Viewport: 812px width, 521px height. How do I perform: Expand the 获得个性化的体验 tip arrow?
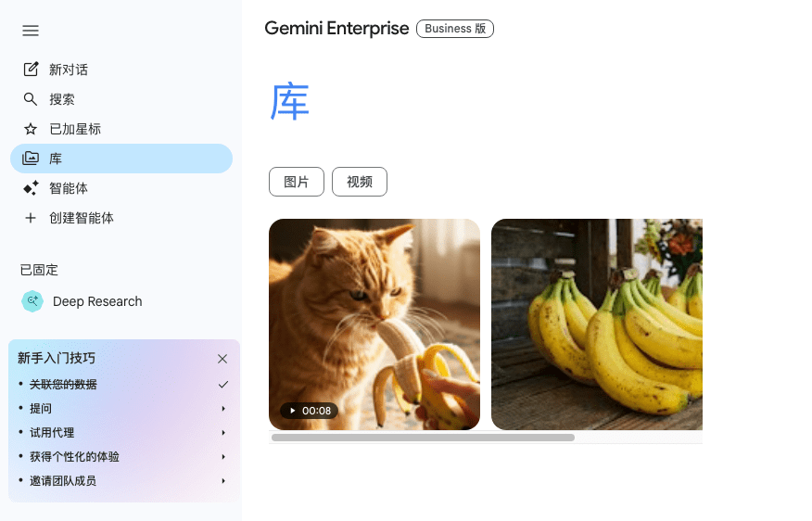point(223,457)
